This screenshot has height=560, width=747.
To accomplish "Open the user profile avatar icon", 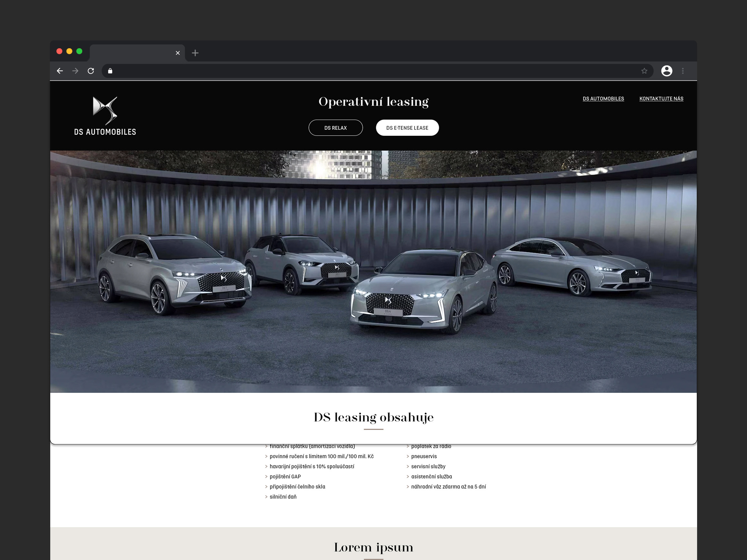I will [x=667, y=71].
